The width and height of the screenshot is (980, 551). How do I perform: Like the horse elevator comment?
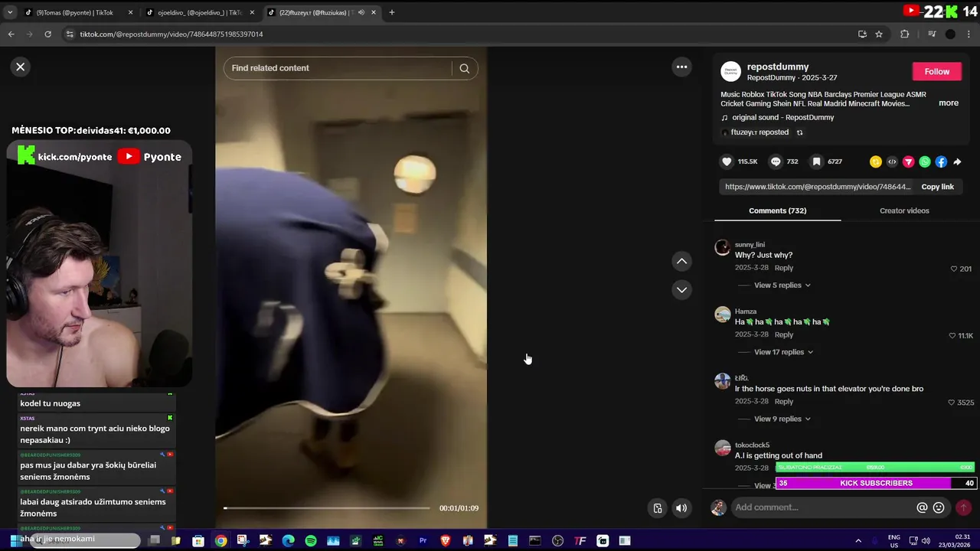pyautogui.click(x=952, y=403)
